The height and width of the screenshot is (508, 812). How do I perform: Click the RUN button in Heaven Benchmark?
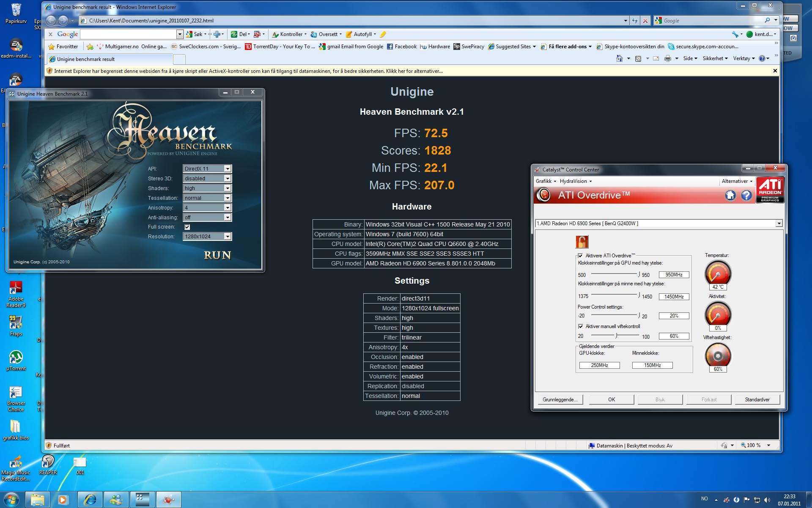pyautogui.click(x=217, y=255)
